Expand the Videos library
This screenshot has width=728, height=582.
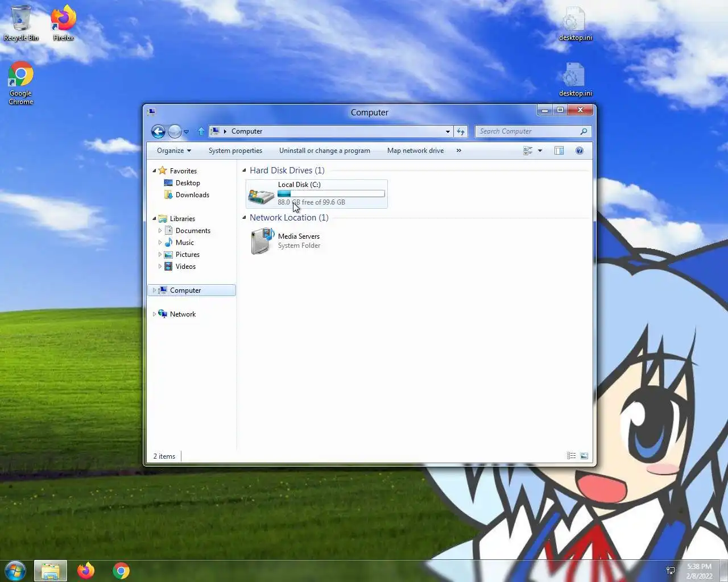tap(160, 267)
